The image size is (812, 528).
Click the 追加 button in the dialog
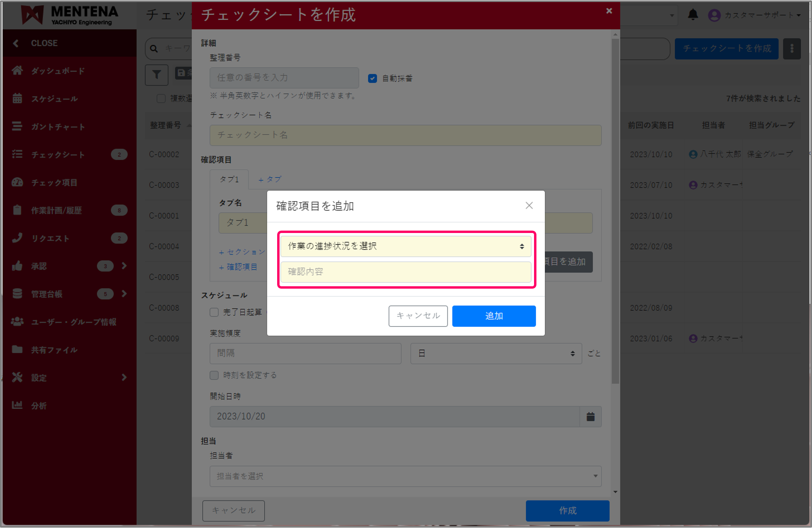tap(493, 316)
